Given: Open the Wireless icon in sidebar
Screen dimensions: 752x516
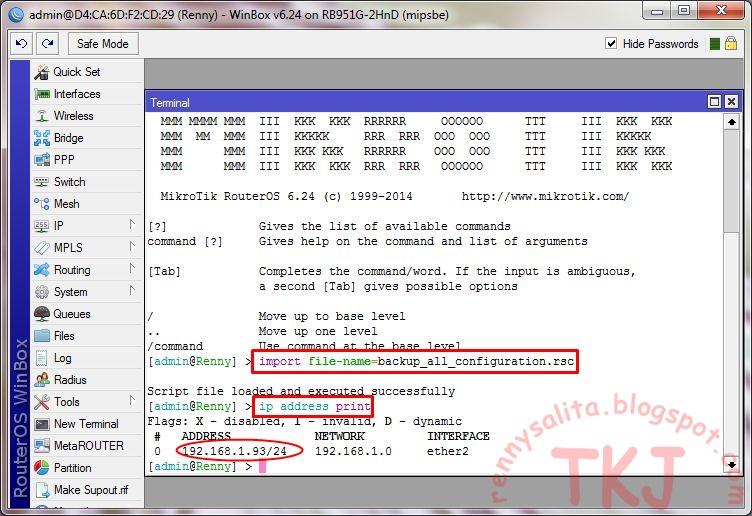Looking at the screenshot, I should [x=42, y=116].
